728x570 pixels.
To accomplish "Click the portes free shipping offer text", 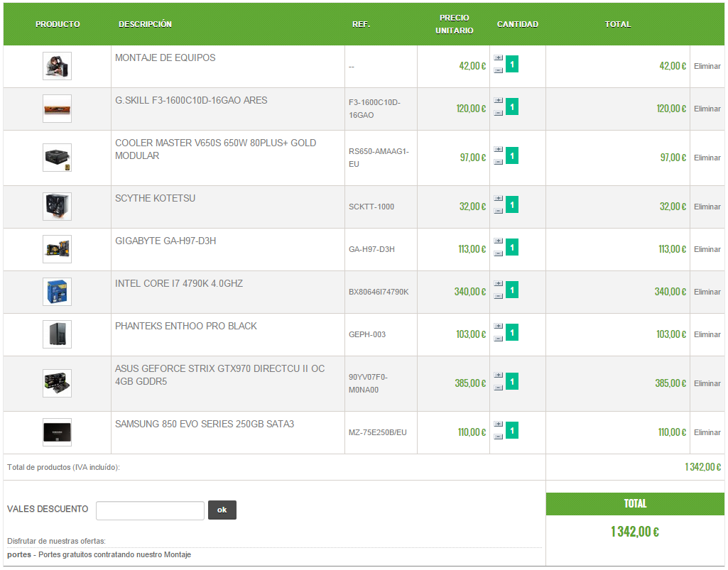I will click(99, 554).
